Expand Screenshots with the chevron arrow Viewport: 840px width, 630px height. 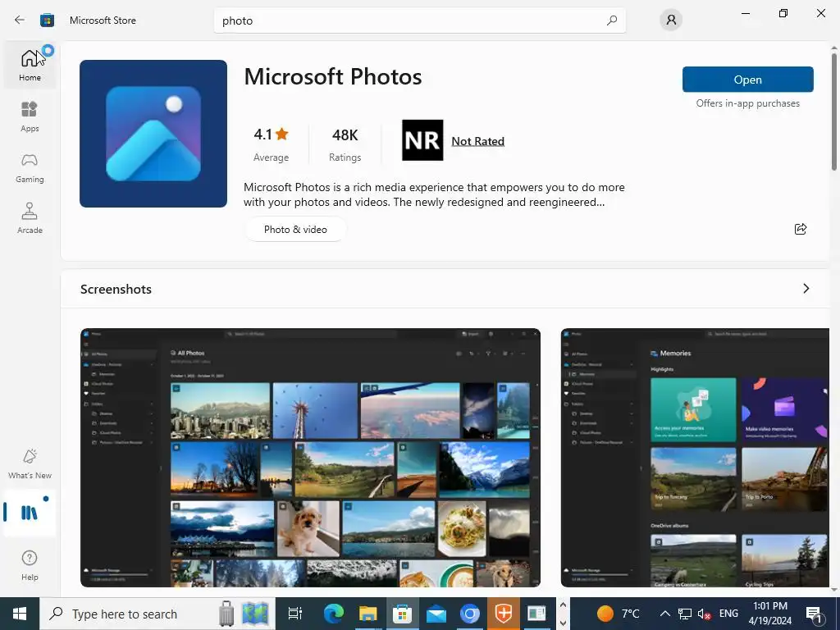coord(806,289)
